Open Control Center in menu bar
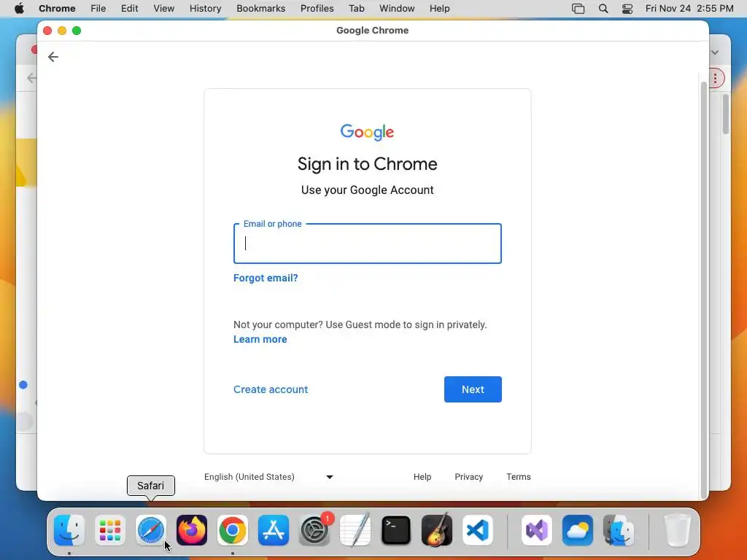Viewport: 747px width, 560px height. (627, 9)
